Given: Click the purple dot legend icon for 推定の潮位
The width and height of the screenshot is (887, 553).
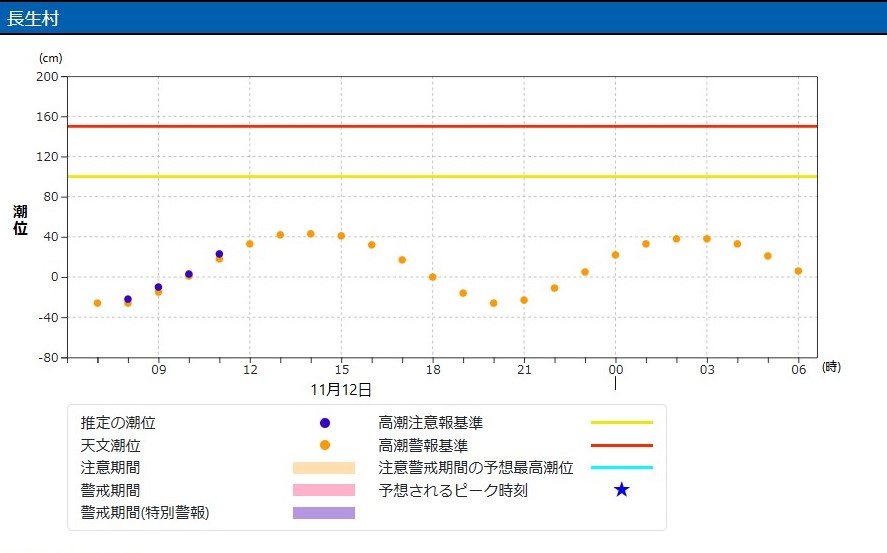Looking at the screenshot, I should tap(325, 423).
